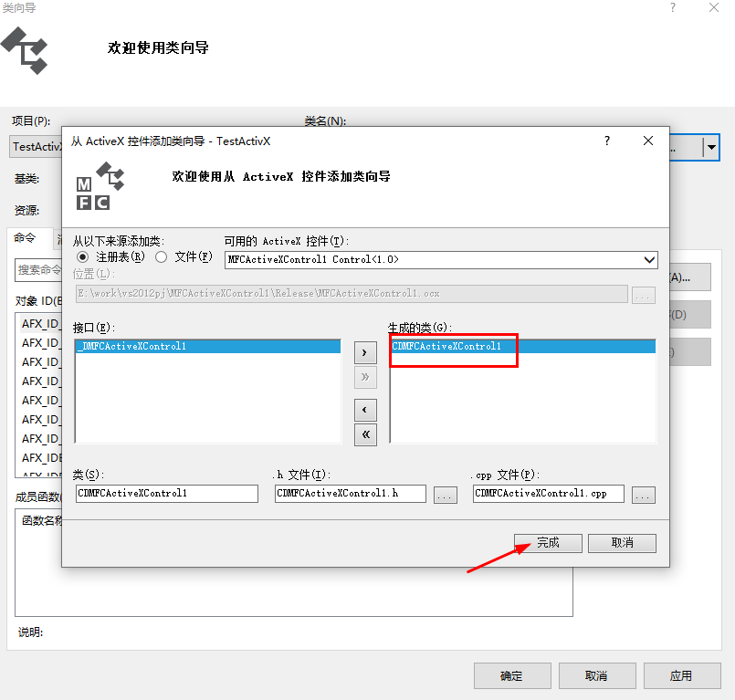This screenshot has width=735, height=700.
Task: Click the single right-arrow to add the interface
Action: 365,351
